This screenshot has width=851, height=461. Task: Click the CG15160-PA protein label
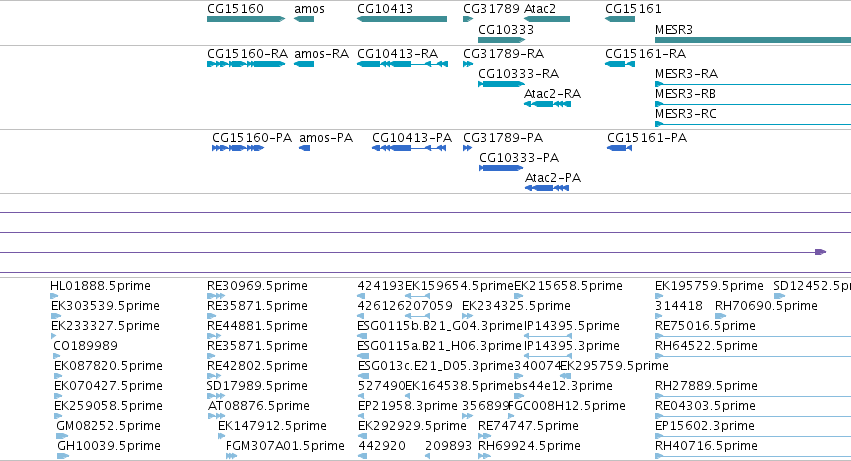tap(252, 138)
